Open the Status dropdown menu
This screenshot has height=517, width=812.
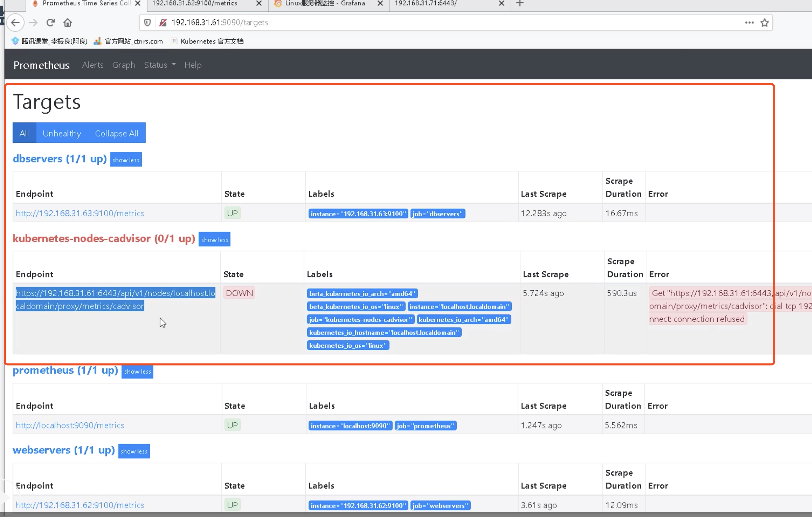(x=160, y=65)
